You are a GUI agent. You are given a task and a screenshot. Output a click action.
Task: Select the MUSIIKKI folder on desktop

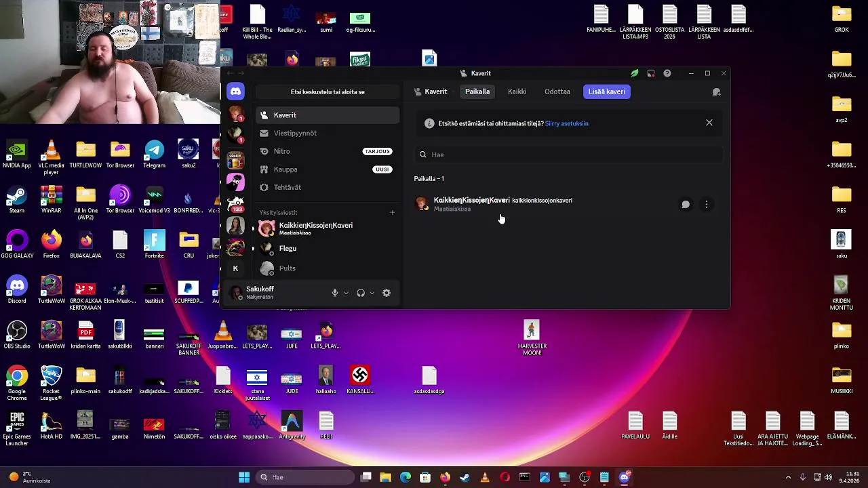tap(842, 380)
